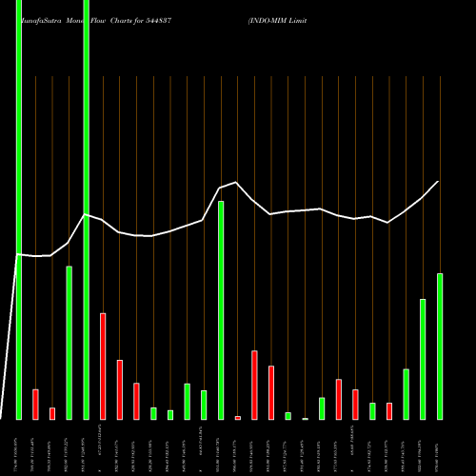This screenshot has width=476, height=476.
Task: Select the tallest red money flow bar
Action: 103,367
